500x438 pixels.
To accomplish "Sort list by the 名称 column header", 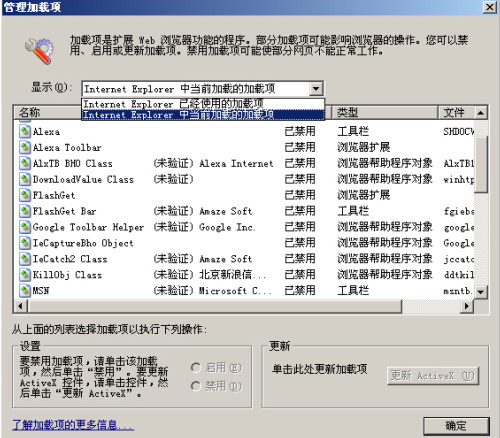I will click(48, 113).
